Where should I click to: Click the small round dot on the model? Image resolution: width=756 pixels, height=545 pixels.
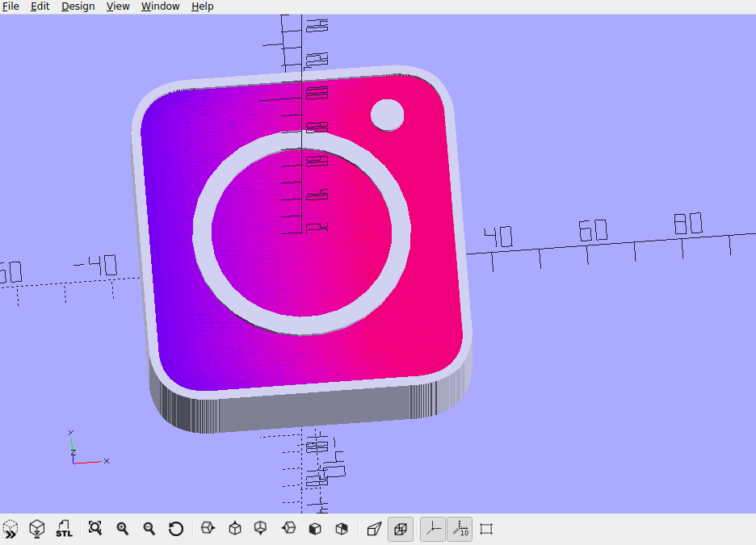(x=387, y=115)
